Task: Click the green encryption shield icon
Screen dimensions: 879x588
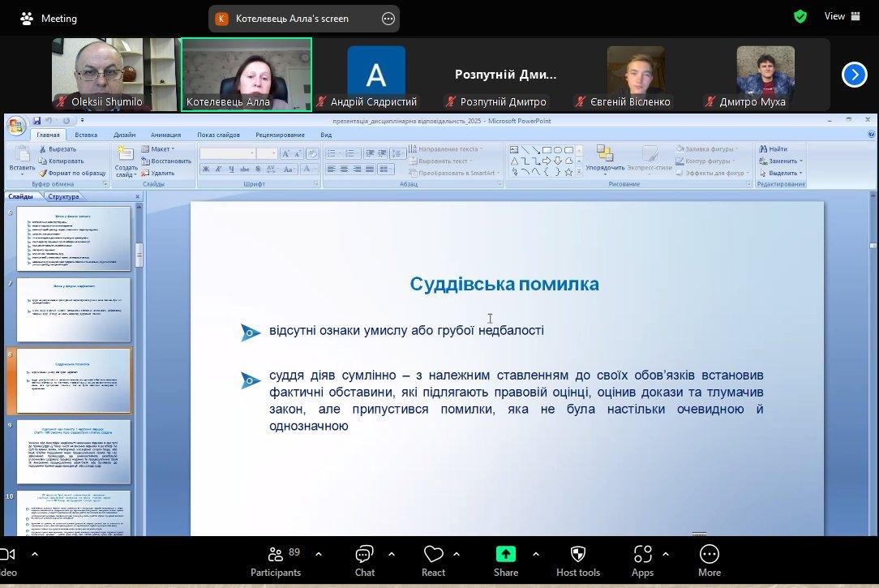Action: tap(800, 17)
